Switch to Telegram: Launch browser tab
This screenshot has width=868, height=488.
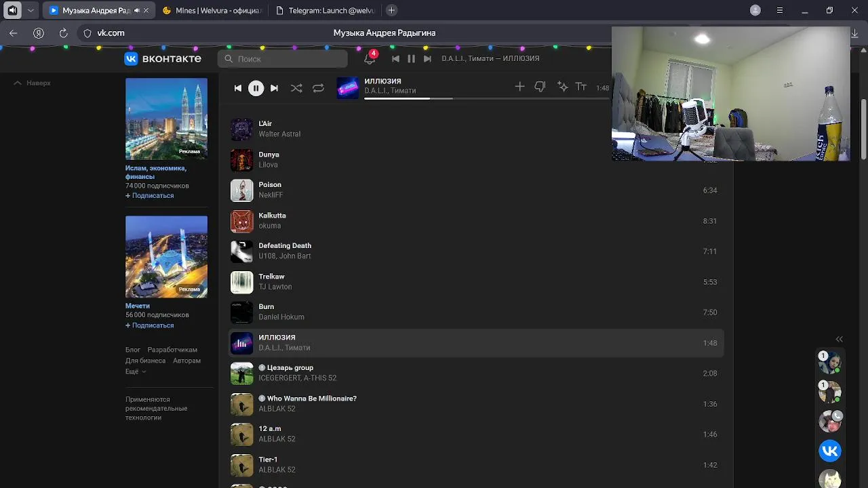(x=326, y=10)
